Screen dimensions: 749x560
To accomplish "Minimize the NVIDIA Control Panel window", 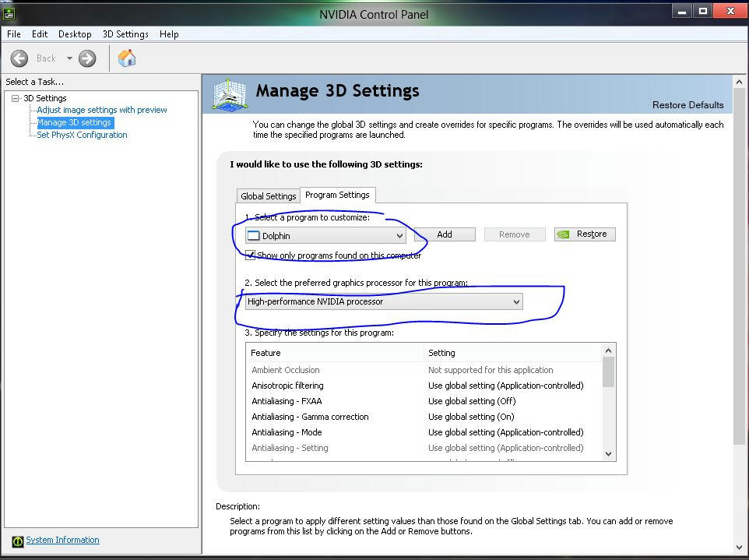I will (x=682, y=11).
